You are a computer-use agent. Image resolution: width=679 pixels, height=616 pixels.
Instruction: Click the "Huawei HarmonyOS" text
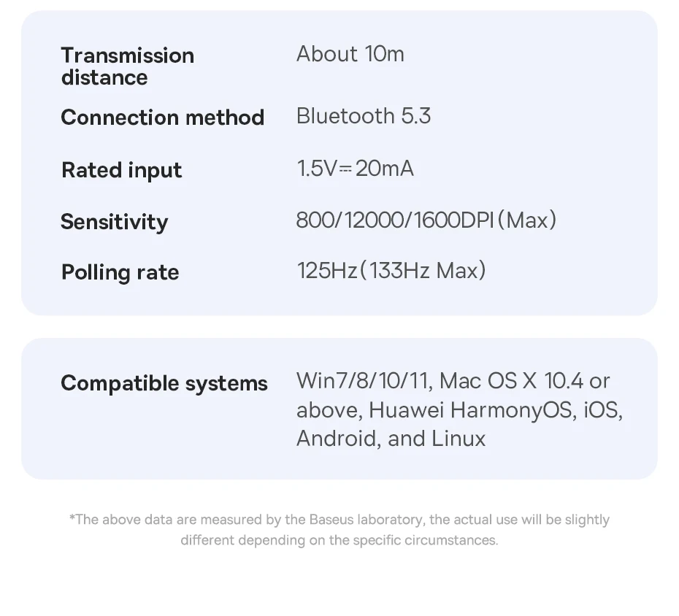coord(470,410)
